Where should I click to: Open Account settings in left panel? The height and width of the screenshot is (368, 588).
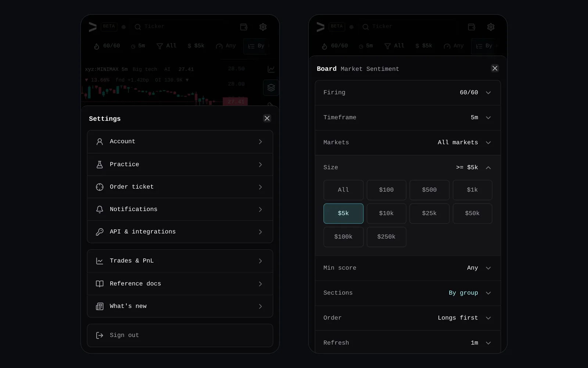[180, 142]
